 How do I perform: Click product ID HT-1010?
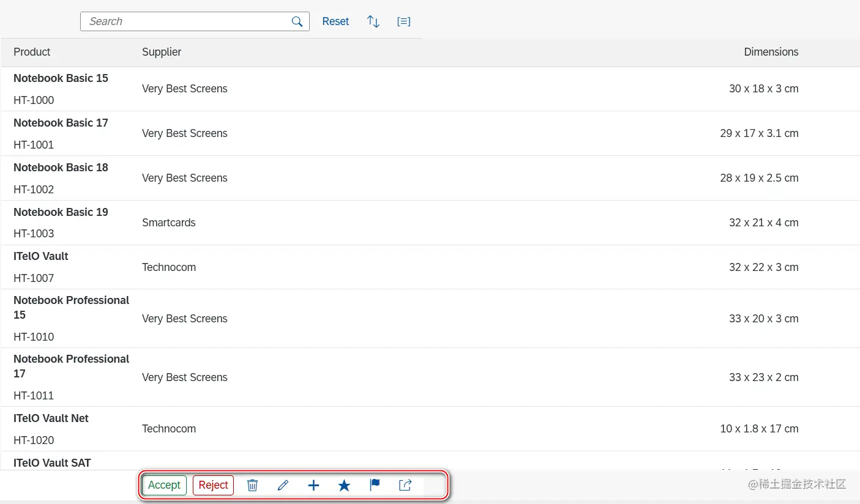pos(34,337)
